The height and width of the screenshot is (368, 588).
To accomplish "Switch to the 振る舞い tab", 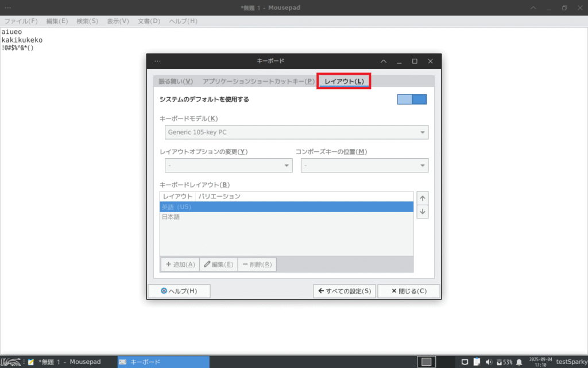I will [176, 82].
